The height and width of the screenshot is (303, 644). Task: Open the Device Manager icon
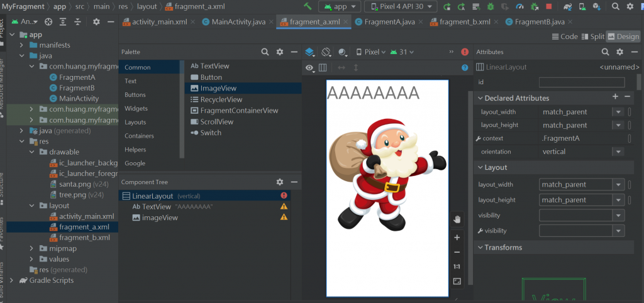point(582,6)
